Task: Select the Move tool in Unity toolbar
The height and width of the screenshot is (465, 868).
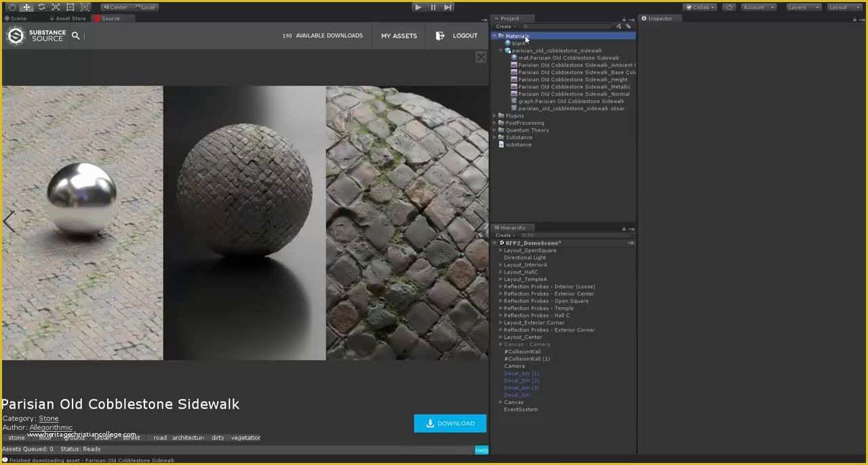Action: (x=26, y=7)
